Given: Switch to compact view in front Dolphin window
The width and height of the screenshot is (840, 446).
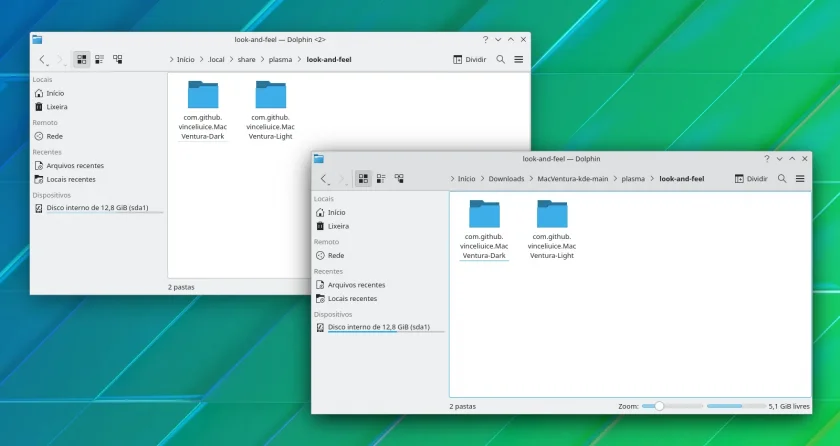Looking at the screenshot, I should coord(381,179).
